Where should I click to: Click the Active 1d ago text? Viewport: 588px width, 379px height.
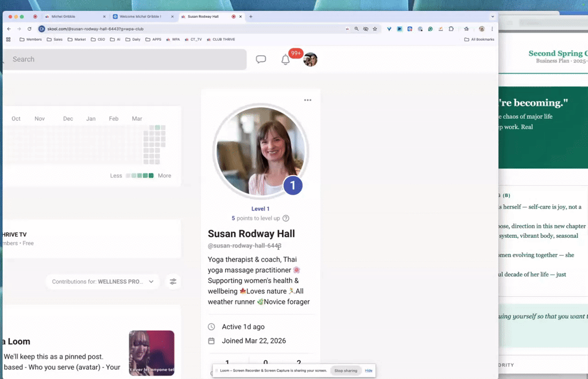[243, 327]
